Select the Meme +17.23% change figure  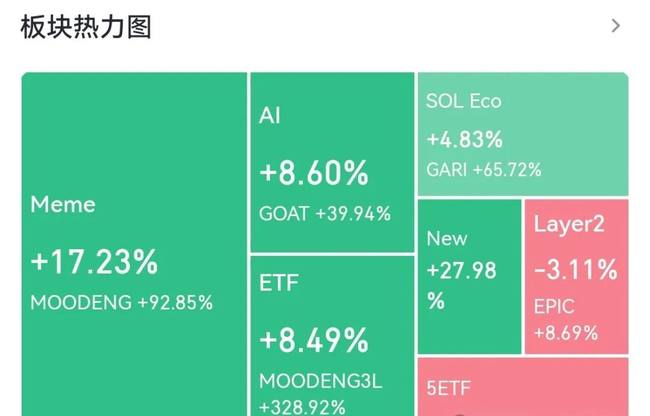coord(94,262)
